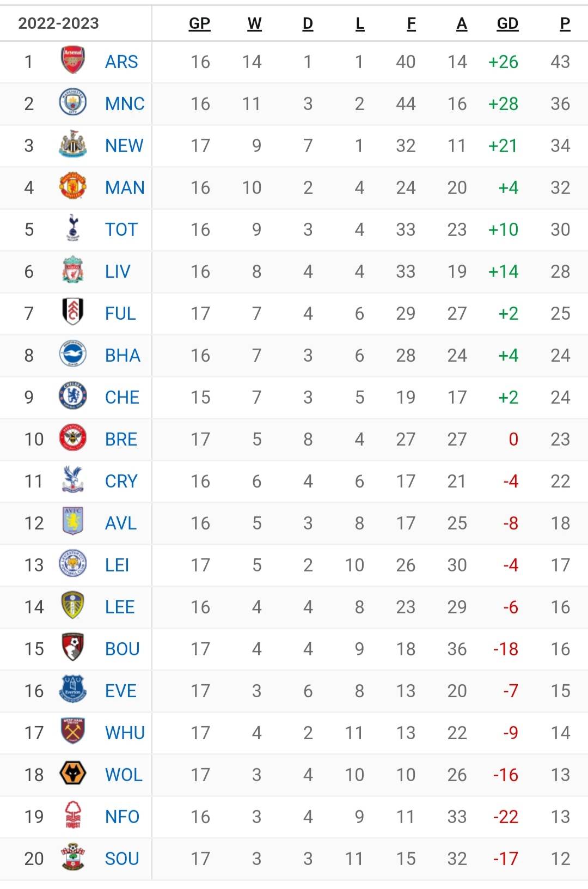
Task: Open the Manchester City crest icon
Action: [73, 102]
